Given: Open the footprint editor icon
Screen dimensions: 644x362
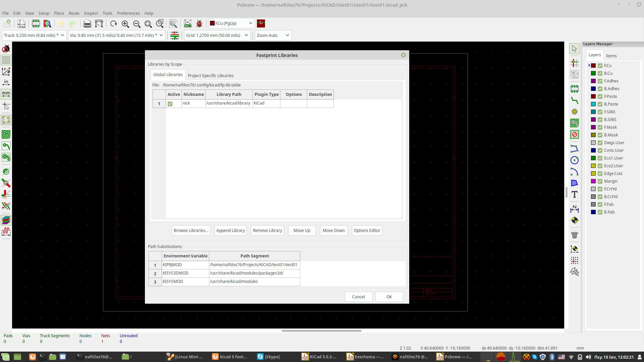Looking at the screenshot, I should [x=36, y=23].
